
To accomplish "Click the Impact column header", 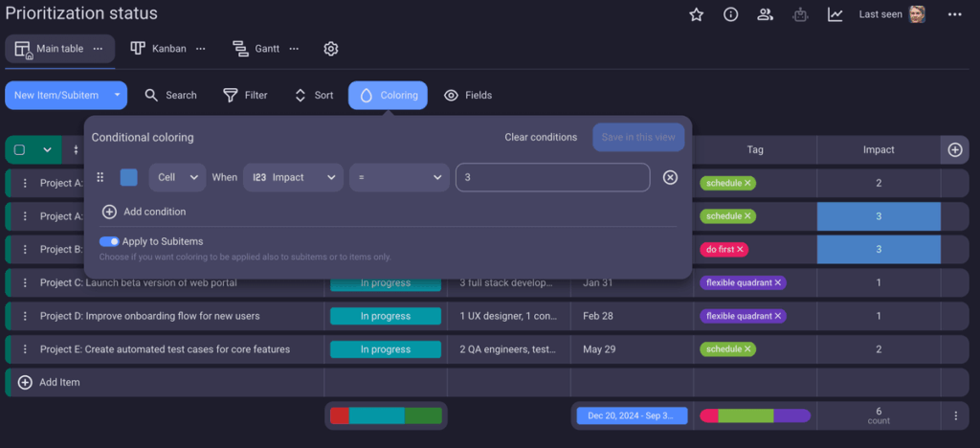I will [x=879, y=150].
